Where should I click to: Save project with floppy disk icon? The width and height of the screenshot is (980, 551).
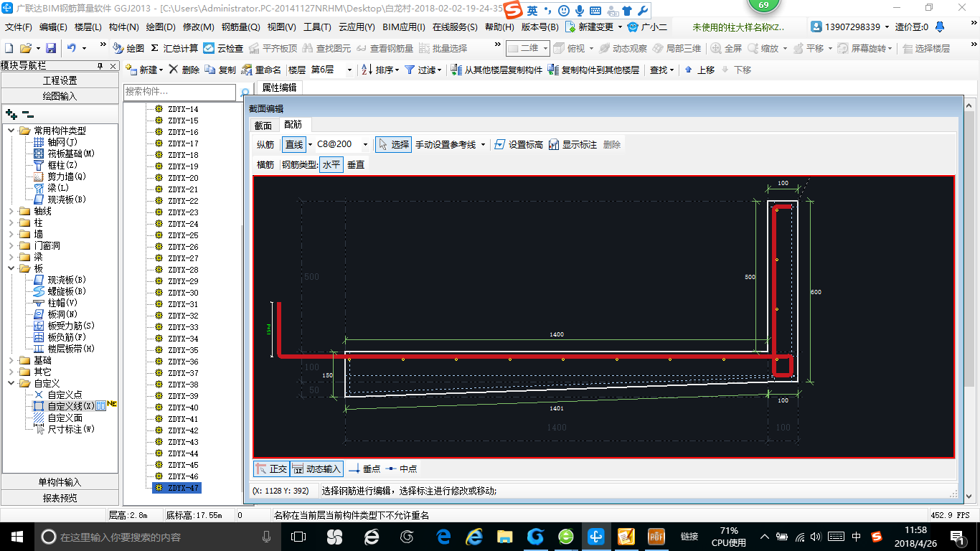point(51,48)
